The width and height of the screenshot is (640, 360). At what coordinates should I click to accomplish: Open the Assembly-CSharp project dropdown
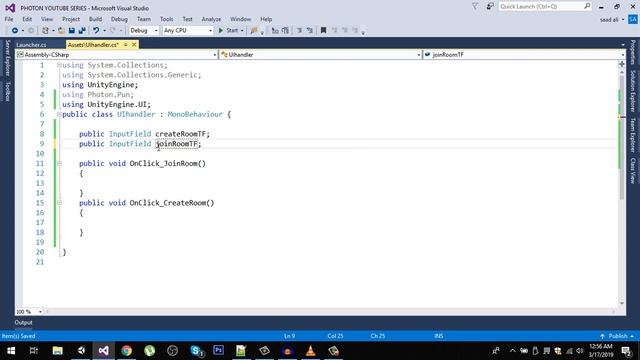(x=117, y=55)
